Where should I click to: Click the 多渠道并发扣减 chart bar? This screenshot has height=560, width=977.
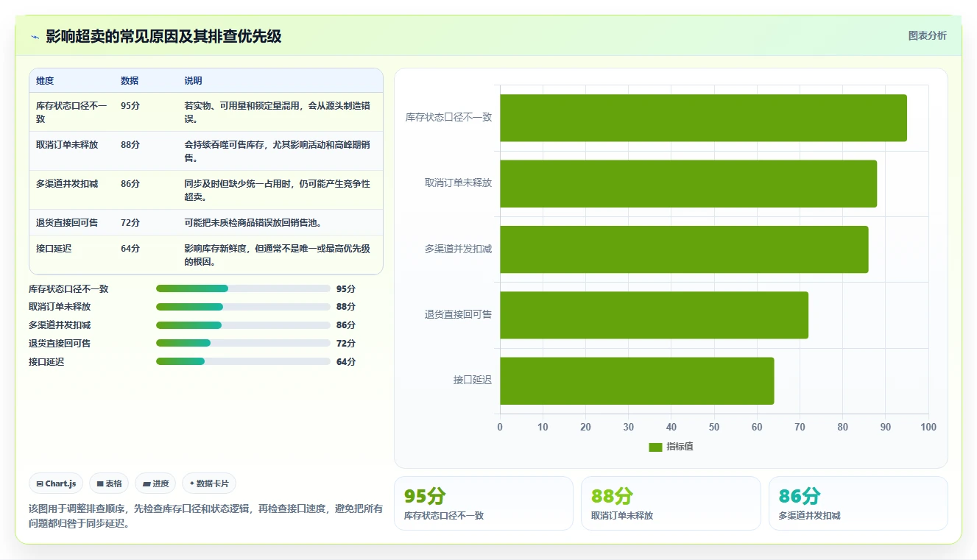[x=684, y=249]
